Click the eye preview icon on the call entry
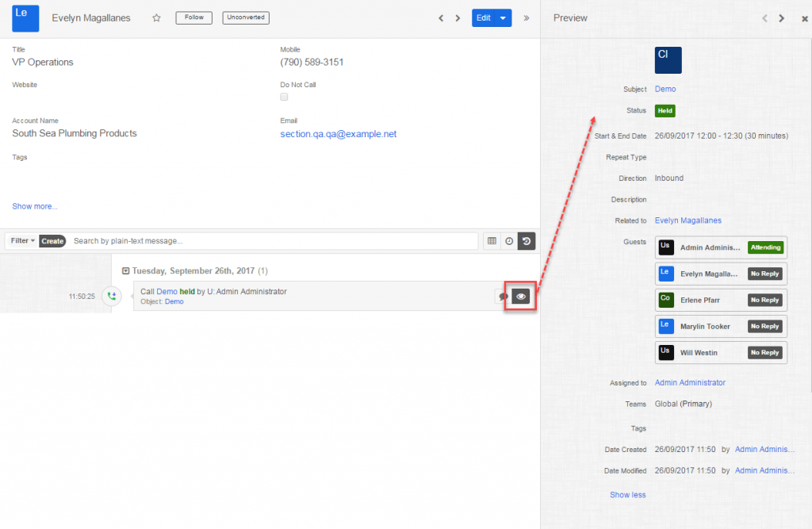This screenshot has height=529, width=812. pos(521,296)
